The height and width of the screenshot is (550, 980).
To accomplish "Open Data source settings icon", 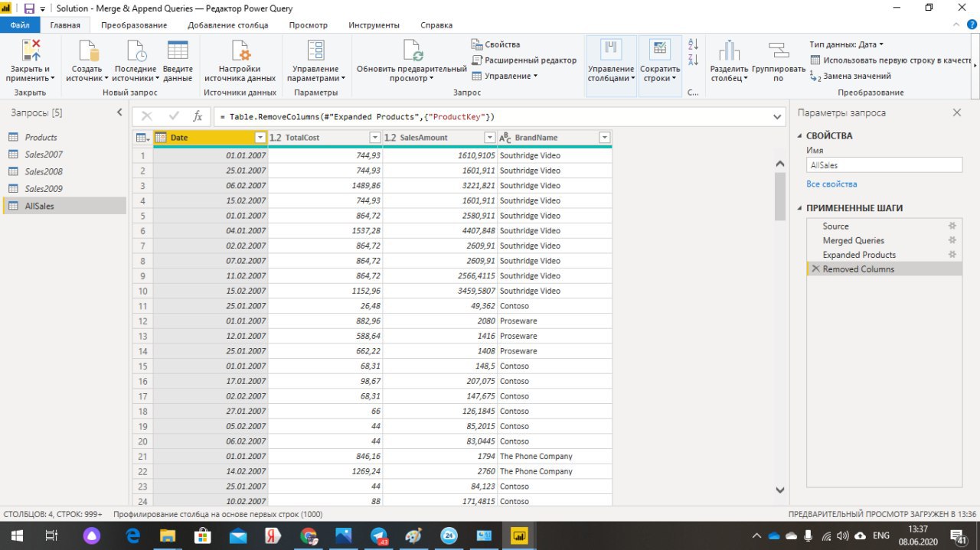I will tap(240, 50).
